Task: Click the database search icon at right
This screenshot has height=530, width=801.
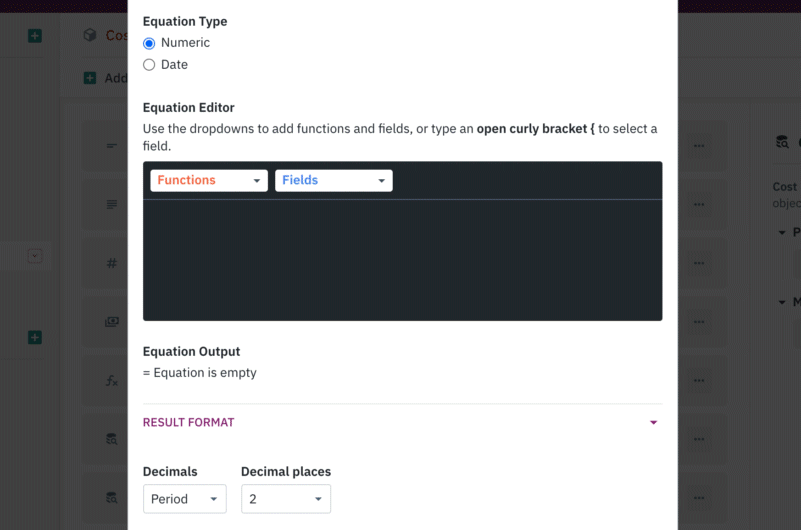Action: [x=782, y=142]
